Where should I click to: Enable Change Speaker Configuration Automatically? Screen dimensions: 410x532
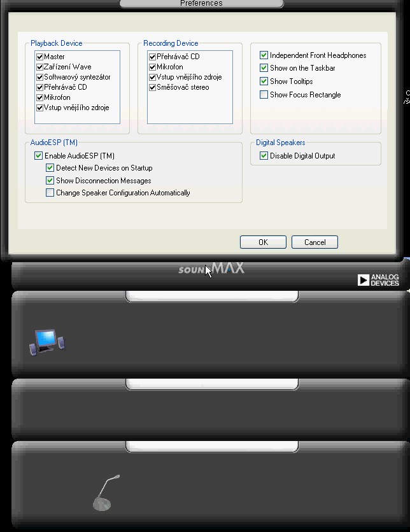pos(50,193)
